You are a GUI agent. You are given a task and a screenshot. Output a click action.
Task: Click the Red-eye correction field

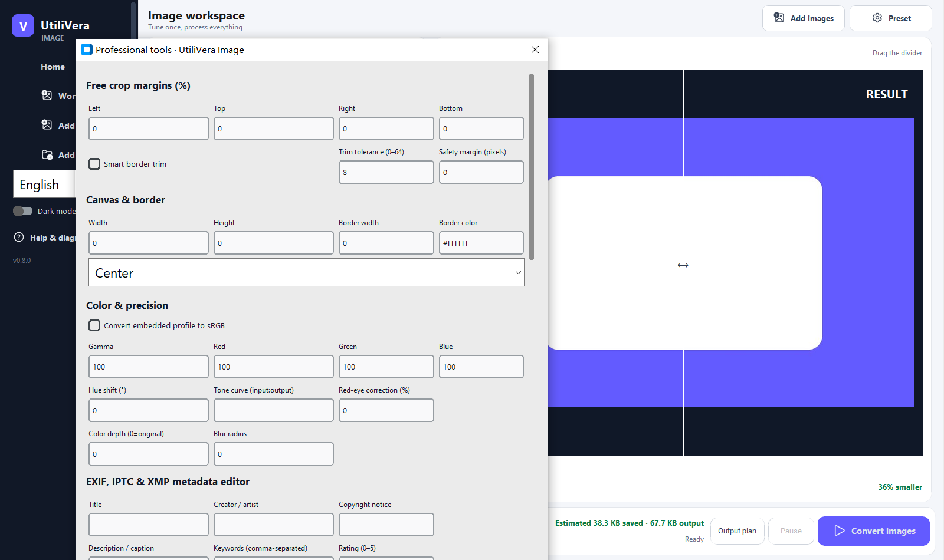coord(386,410)
